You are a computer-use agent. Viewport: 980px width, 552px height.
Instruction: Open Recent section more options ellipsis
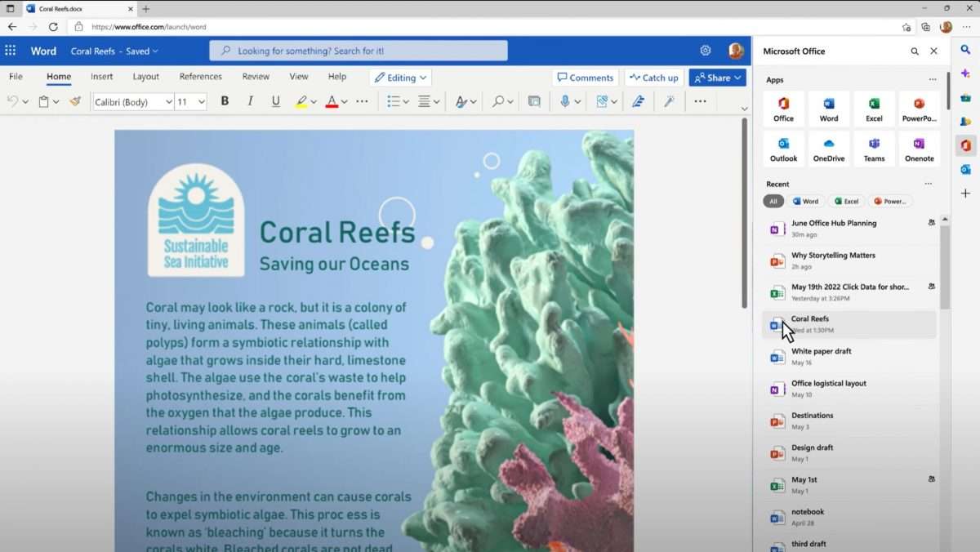928,184
